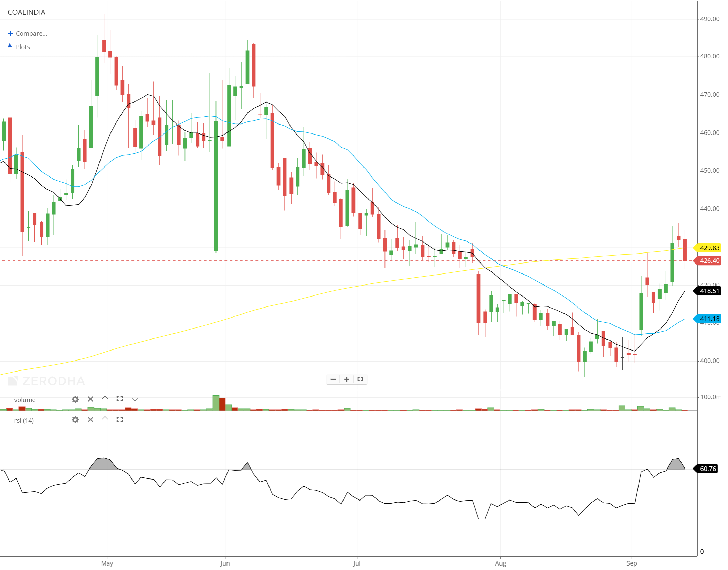Click the Jul label on time axis

click(357, 563)
